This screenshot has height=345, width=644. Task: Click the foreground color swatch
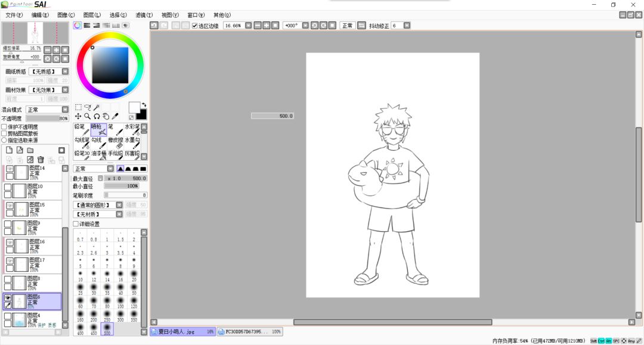coord(134,107)
